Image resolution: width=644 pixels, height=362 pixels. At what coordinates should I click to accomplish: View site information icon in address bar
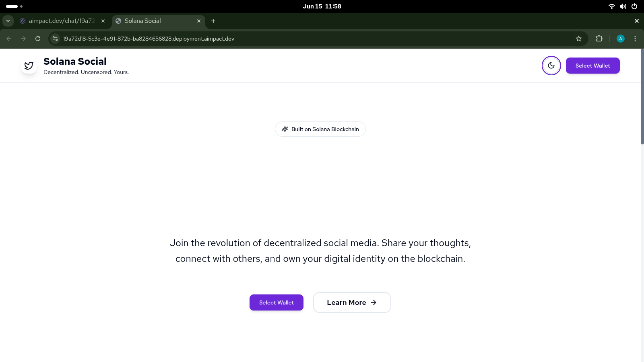56,39
